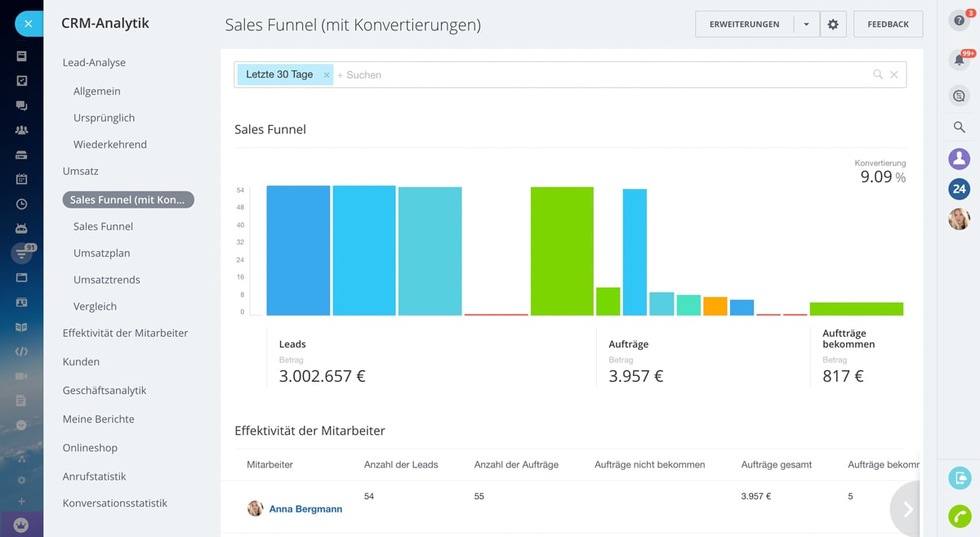Select Umsatzplan in the report menu
The width and height of the screenshot is (980, 537).
[101, 253]
